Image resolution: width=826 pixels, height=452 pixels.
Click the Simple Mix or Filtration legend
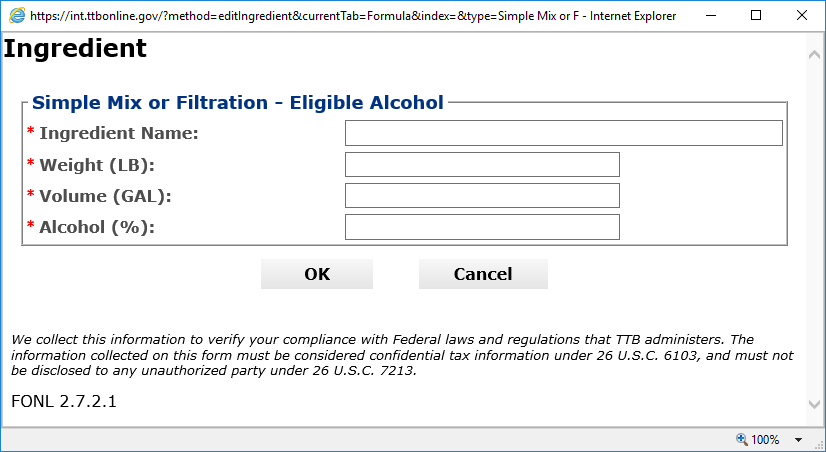(x=238, y=103)
